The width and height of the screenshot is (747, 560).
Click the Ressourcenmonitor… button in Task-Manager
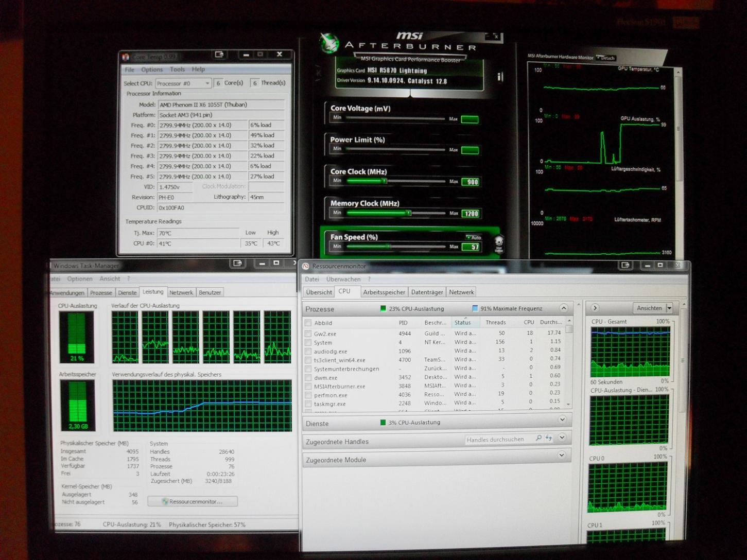click(193, 501)
